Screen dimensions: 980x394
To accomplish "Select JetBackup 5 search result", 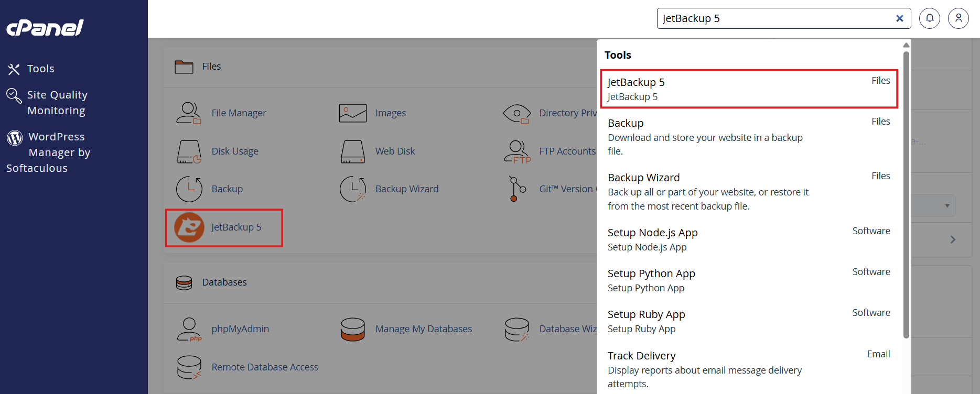I will click(749, 89).
